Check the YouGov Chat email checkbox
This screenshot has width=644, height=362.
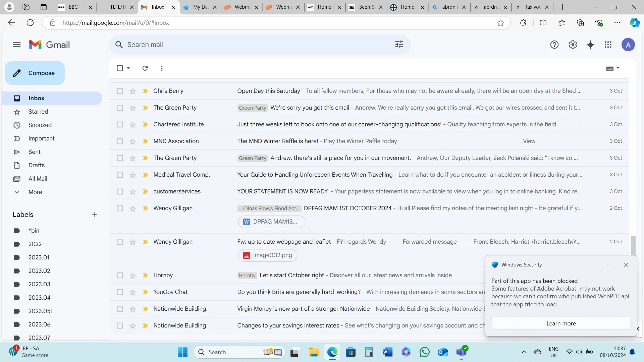pyautogui.click(x=120, y=292)
